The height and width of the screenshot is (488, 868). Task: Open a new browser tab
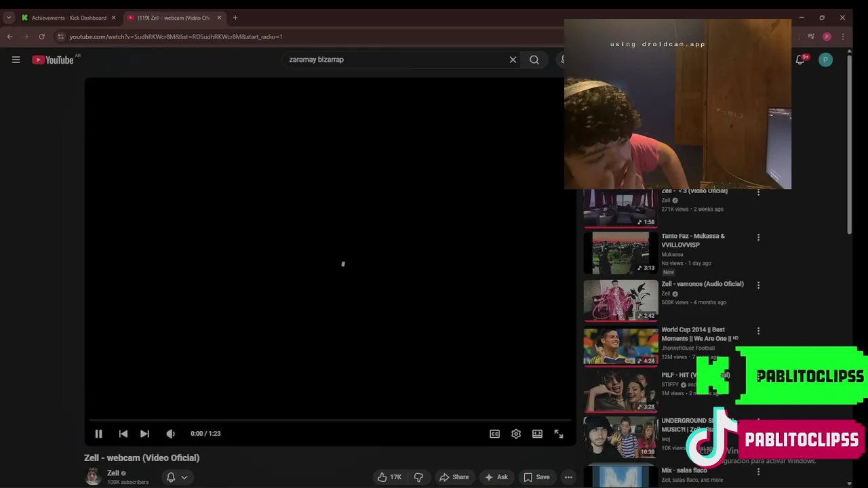[x=235, y=18]
